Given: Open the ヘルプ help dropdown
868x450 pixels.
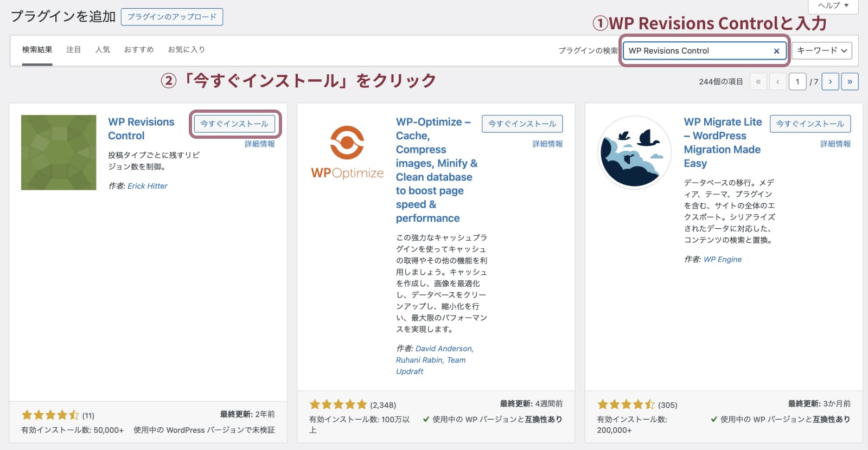Looking at the screenshot, I should (x=833, y=5).
